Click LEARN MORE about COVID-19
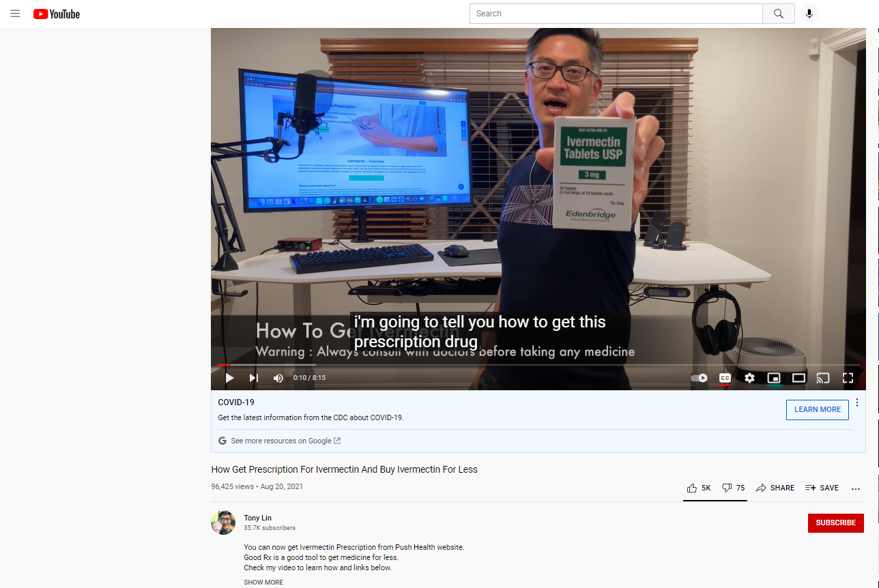 817,409
